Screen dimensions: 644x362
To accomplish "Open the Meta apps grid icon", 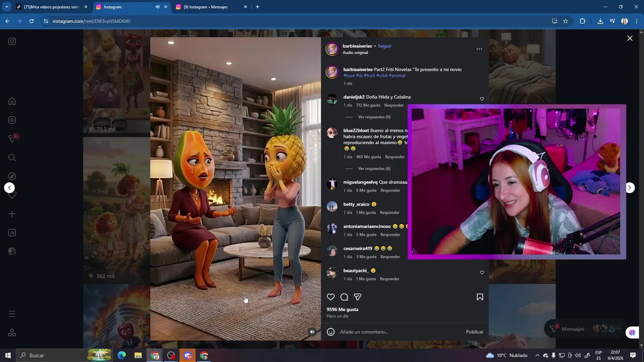I will [12, 333].
